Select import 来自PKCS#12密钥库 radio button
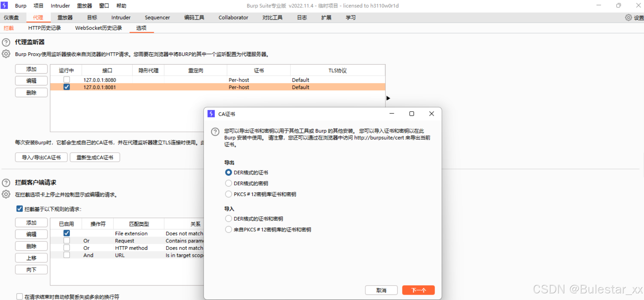The height and width of the screenshot is (300, 644). [229, 229]
